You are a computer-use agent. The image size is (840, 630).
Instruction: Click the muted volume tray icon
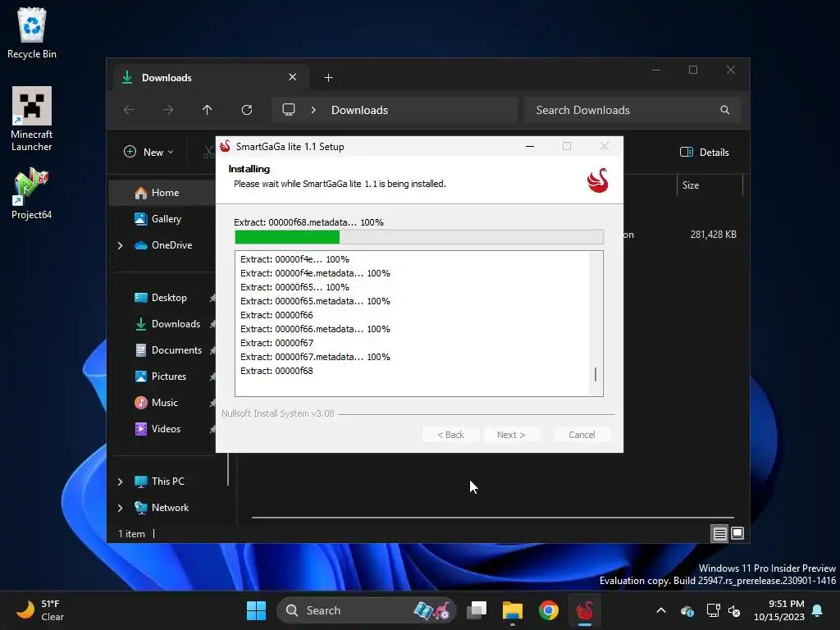point(734,610)
